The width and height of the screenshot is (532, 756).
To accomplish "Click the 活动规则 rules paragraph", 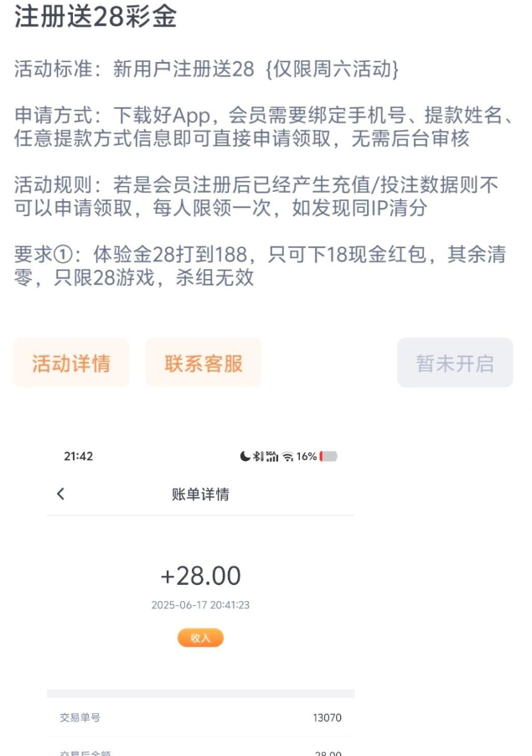I will 256,196.
